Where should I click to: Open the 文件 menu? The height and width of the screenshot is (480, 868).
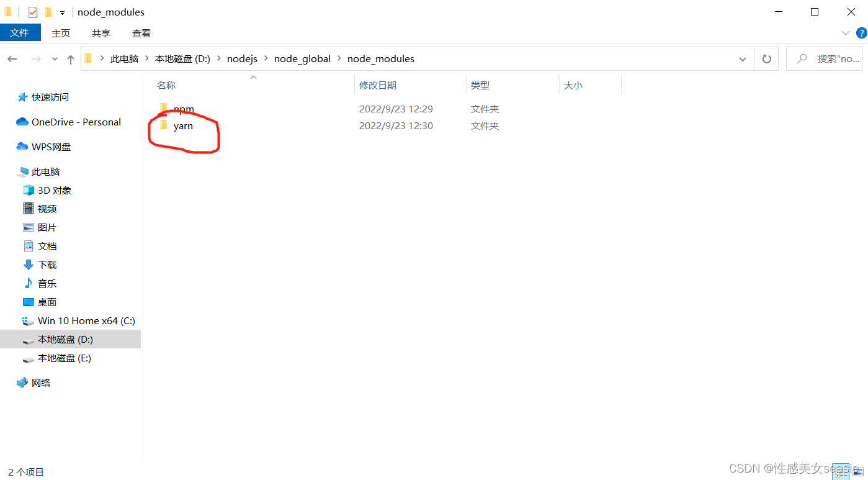point(20,33)
